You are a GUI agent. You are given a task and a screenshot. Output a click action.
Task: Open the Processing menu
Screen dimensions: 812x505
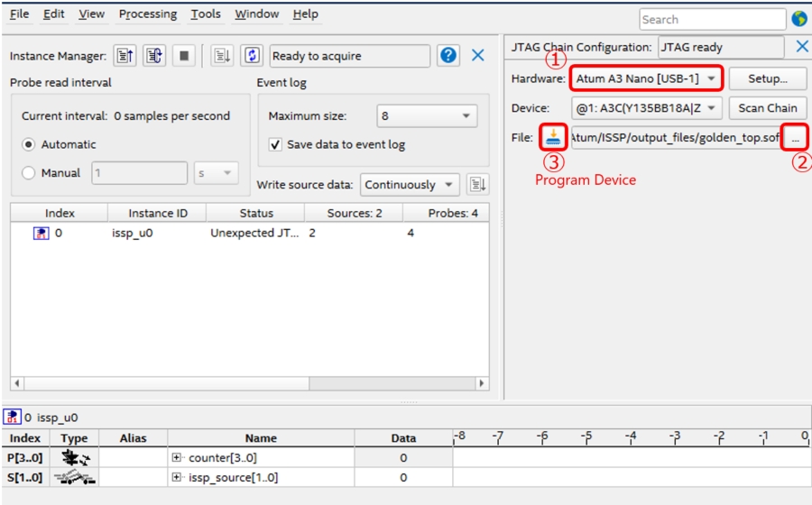click(148, 14)
